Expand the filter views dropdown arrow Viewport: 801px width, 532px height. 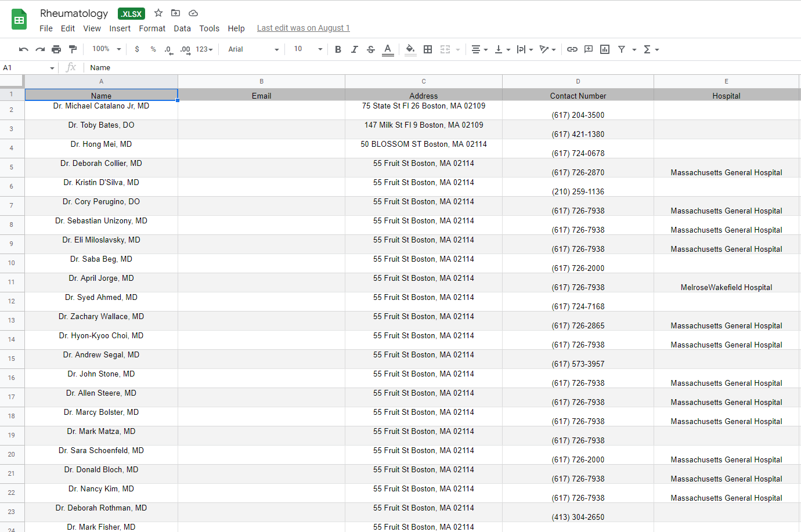pos(634,49)
